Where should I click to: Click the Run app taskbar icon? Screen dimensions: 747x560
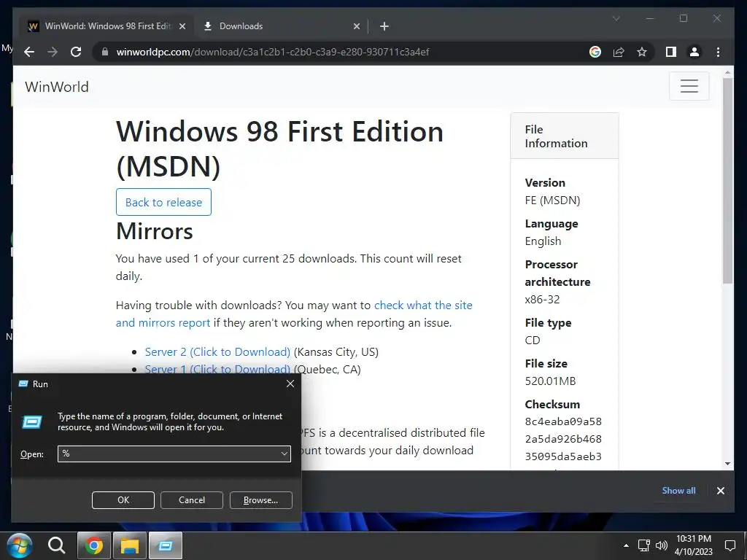click(166, 545)
